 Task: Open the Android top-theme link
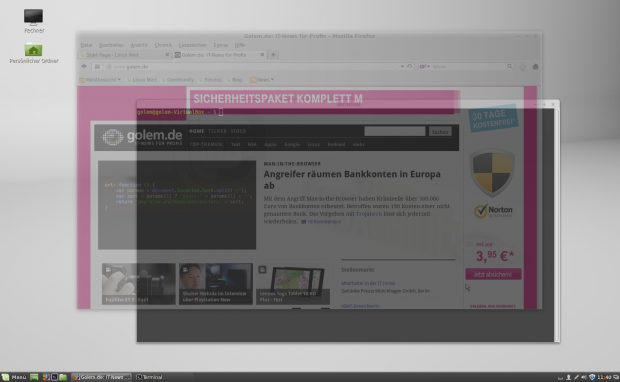click(x=336, y=144)
